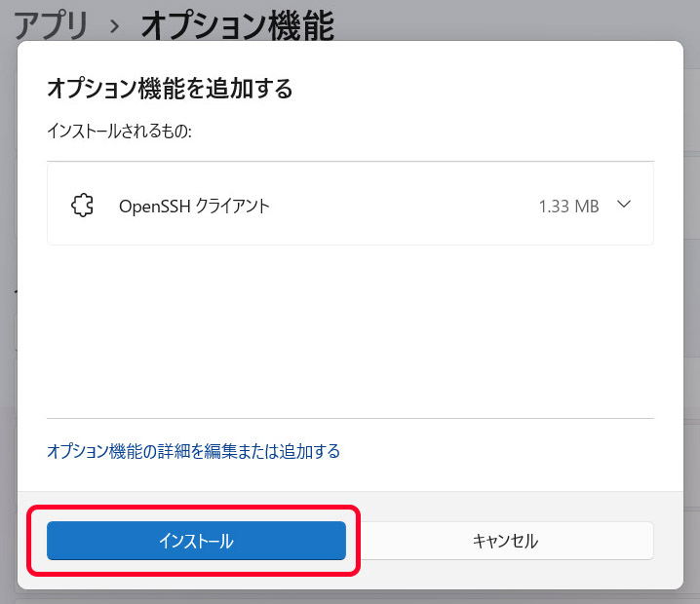Select the OpenSSH クライアント label
The image size is (700, 604).
click(194, 207)
